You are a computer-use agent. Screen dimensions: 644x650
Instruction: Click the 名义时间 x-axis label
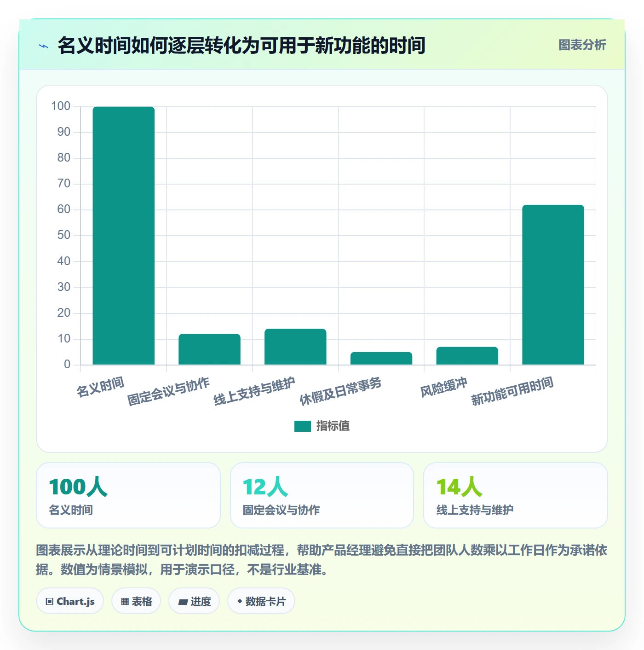[x=100, y=387]
